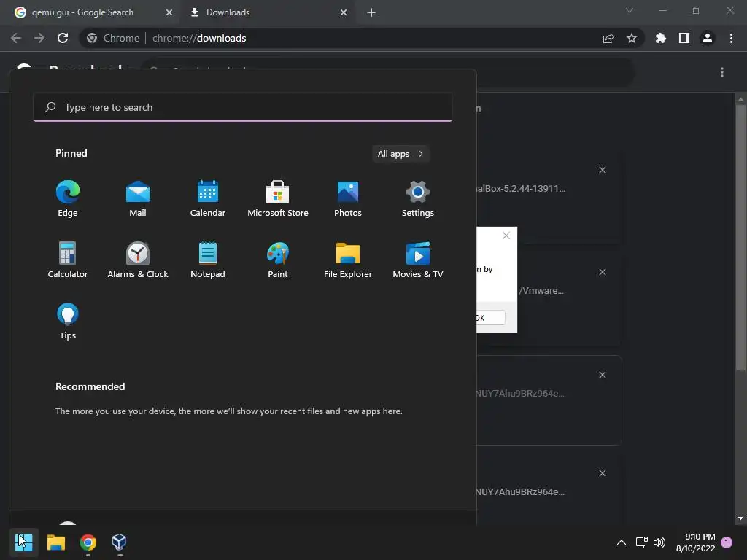Bookmark this page with the star icon

point(632,38)
